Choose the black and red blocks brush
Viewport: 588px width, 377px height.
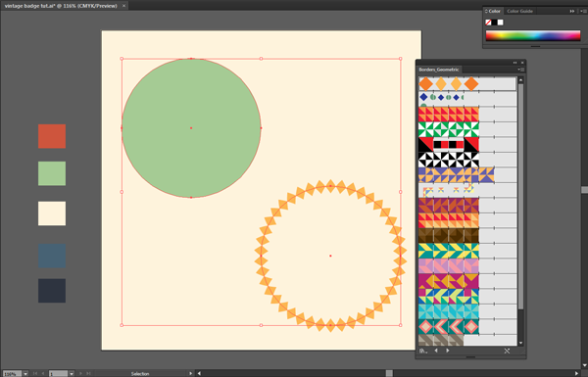point(467,145)
